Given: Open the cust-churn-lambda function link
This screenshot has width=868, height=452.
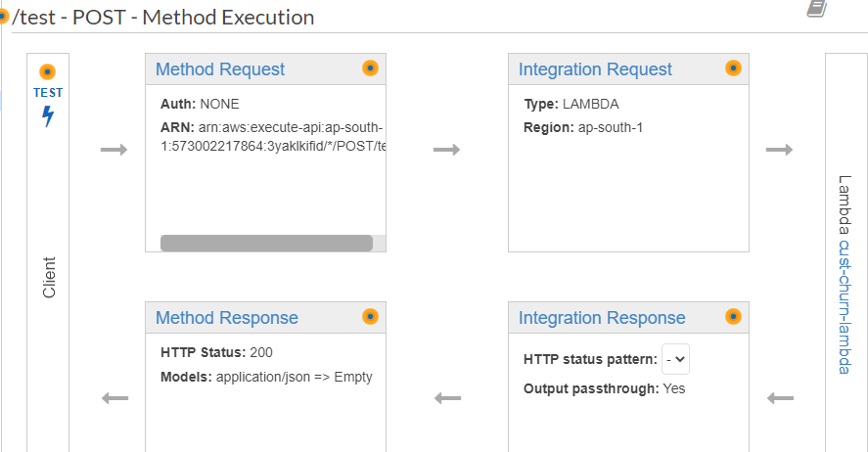Looking at the screenshot, I should point(845,306).
